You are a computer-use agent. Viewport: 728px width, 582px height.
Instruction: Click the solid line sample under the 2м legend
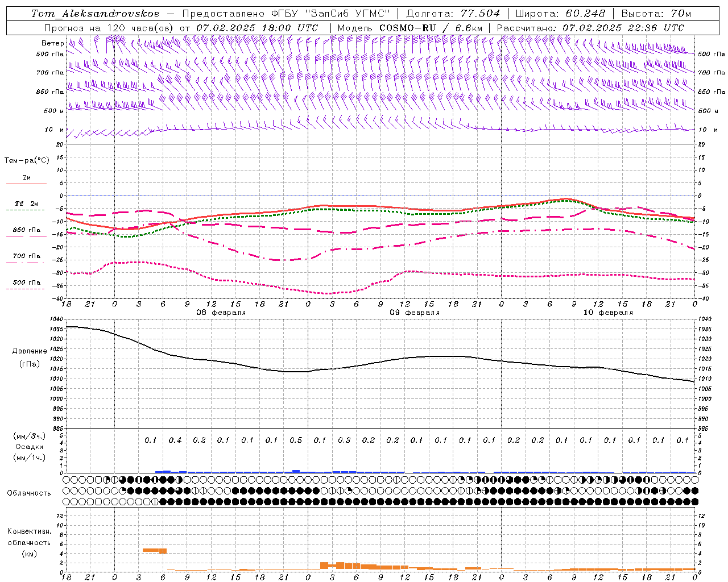(27, 184)
